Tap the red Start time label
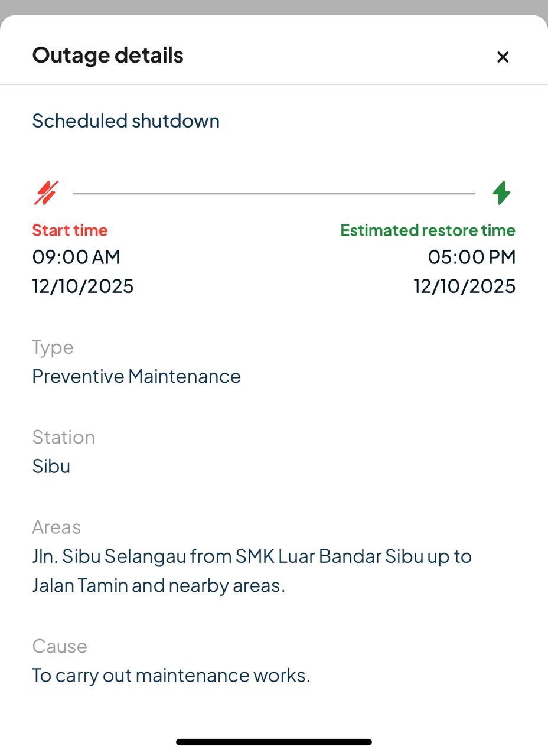The image size is (548, 756). [x=70, y=230]
